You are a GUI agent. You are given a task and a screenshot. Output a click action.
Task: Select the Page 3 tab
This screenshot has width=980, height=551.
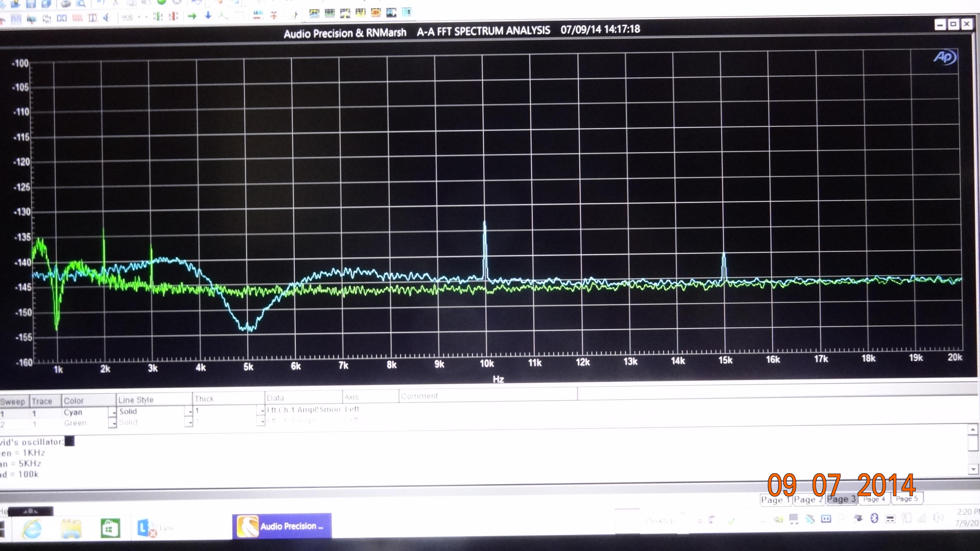[x=841, y=499]
